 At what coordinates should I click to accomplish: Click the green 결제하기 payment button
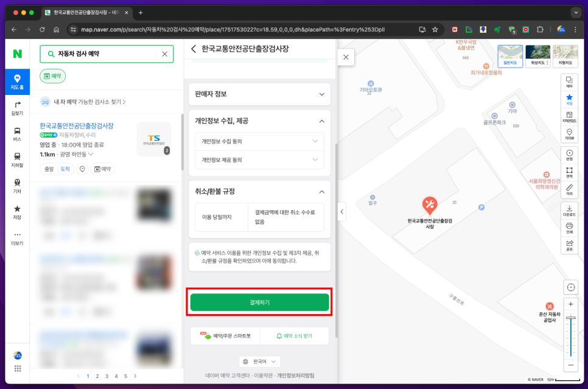[259, 303]
